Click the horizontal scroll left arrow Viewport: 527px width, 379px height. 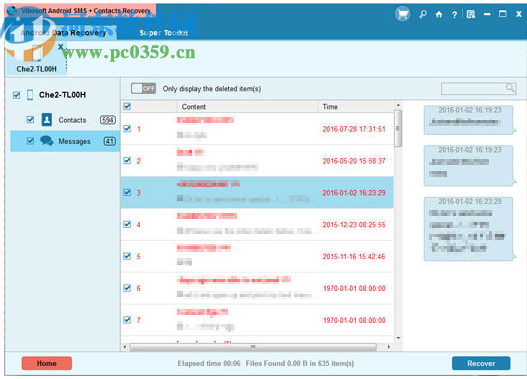pyautogui.click(x=125, y=347)
